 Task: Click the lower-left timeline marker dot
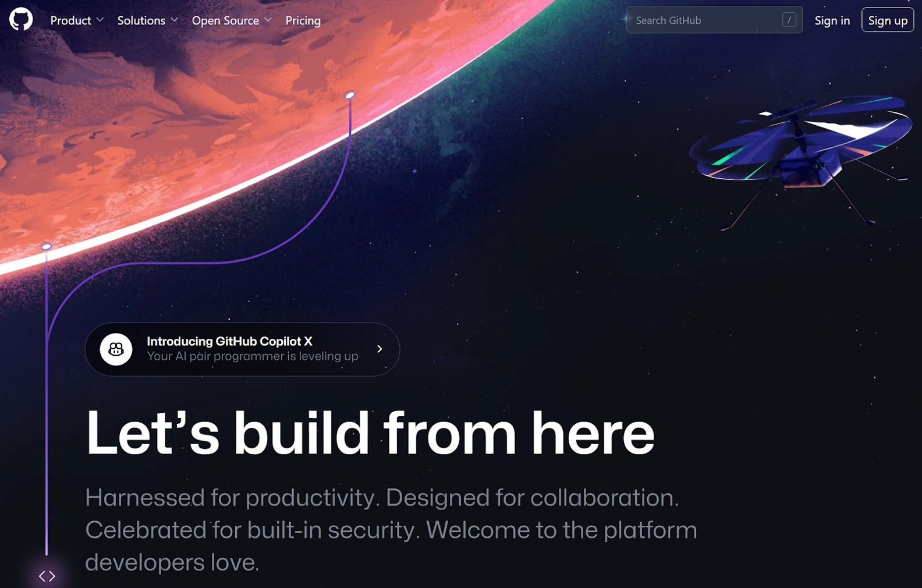(47, 247)
